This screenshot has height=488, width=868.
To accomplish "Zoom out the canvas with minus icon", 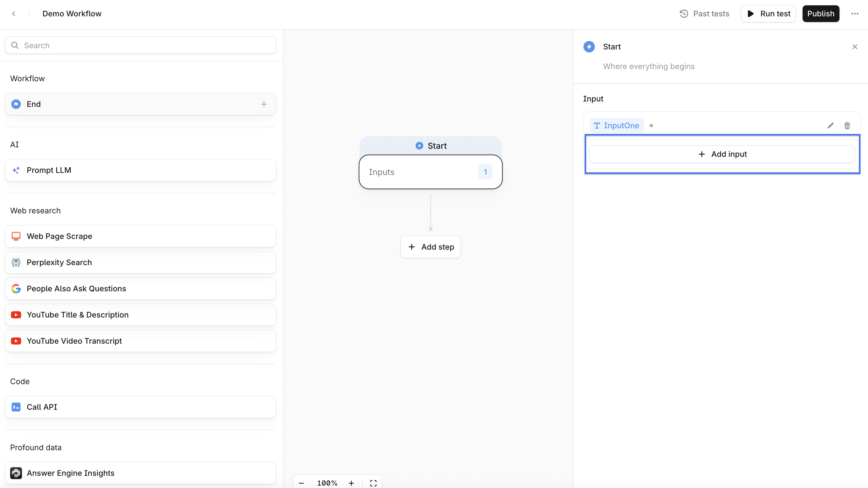I will tap(302, 483).
